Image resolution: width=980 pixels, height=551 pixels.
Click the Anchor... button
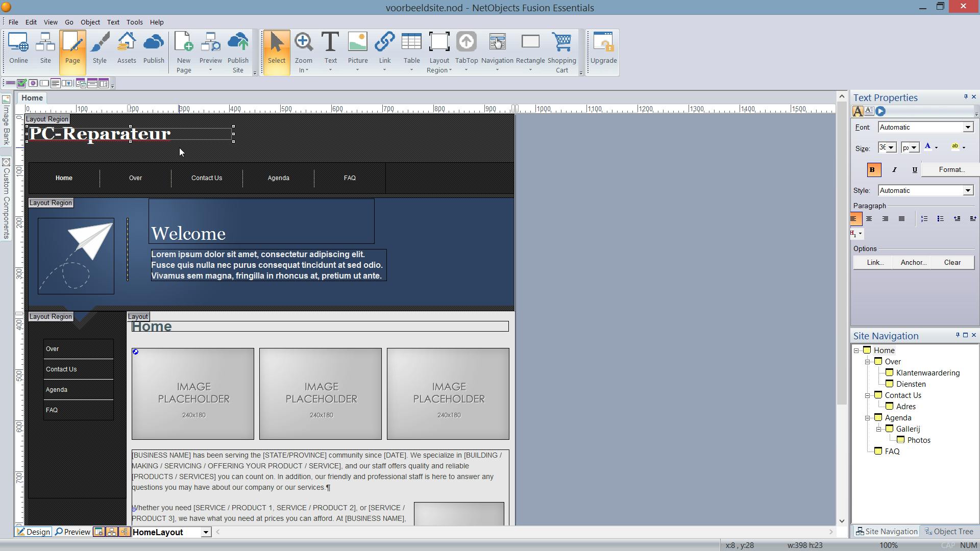pos(913,262)
